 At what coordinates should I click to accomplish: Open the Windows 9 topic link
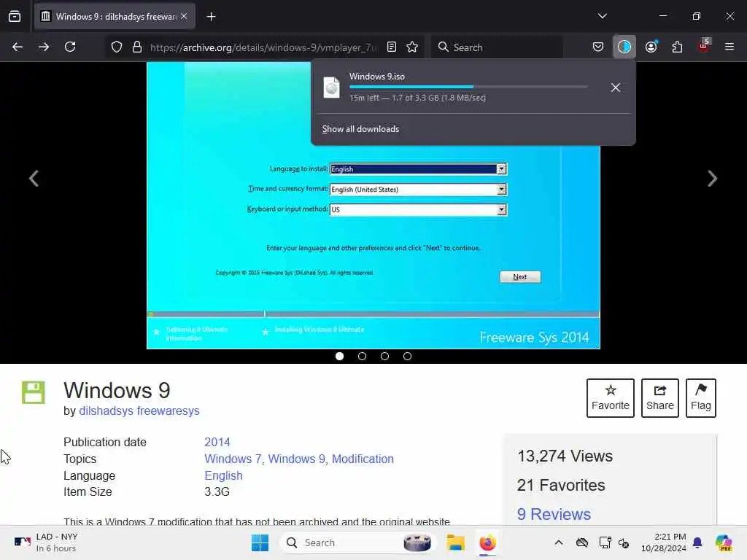click(297, 459)
